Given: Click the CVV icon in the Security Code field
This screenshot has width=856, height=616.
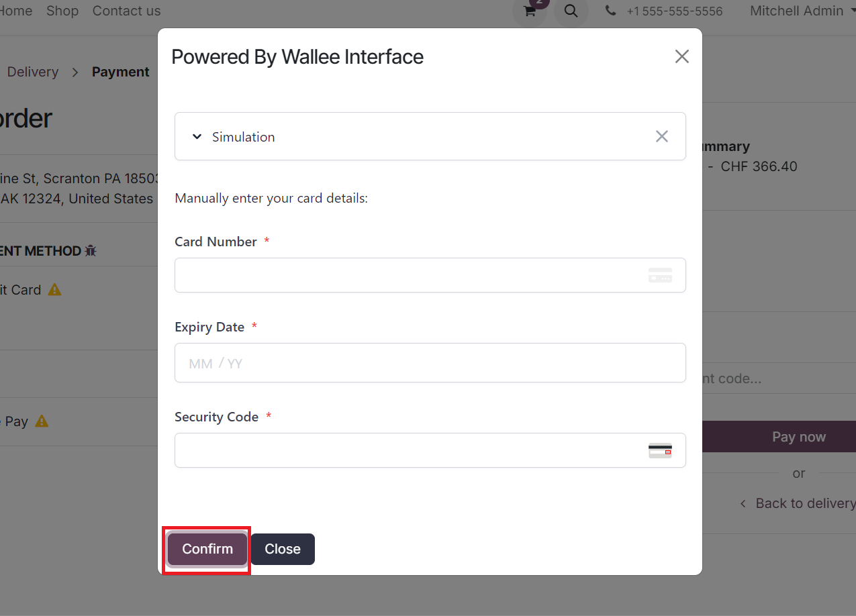Looking at the screenshot, I should 661,450.
